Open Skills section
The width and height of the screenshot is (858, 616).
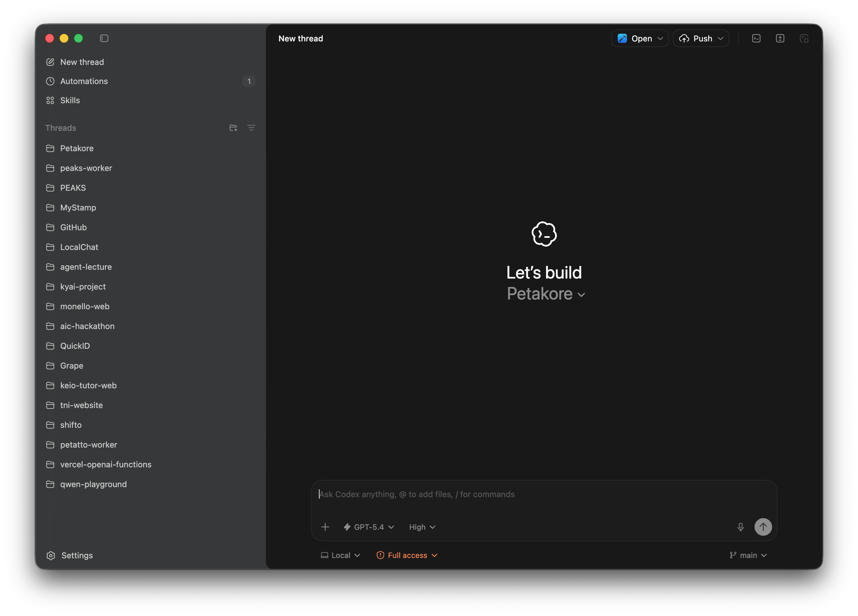(x=151, y=100)
